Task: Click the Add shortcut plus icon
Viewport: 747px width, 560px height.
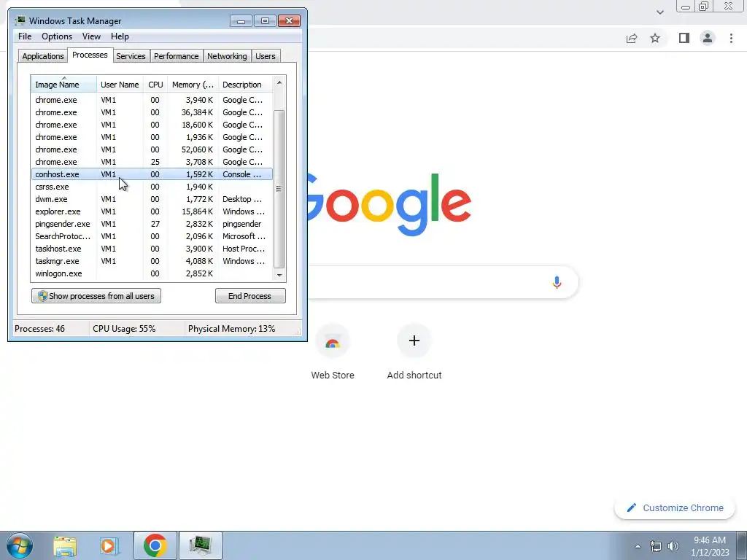Action: point(414,341)
